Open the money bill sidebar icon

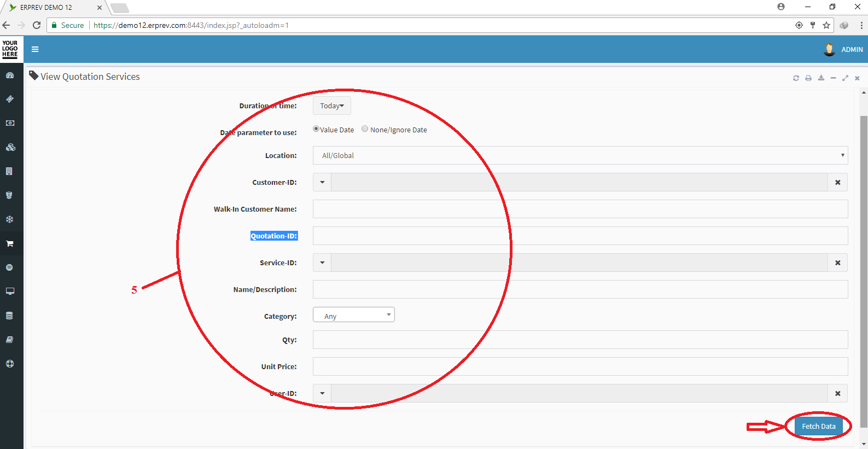pyautogui.click(x=10, y=123)
